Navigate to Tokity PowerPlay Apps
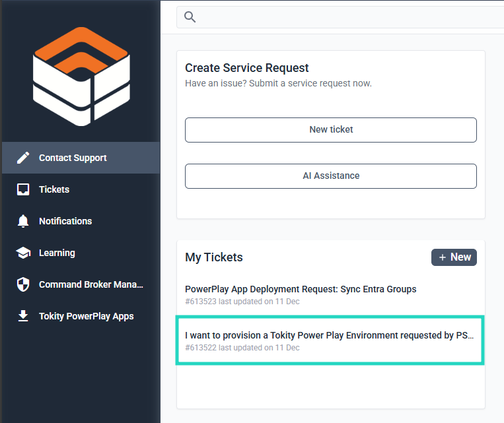Screen dimensions: 504x423 click(x=87, y=316)
